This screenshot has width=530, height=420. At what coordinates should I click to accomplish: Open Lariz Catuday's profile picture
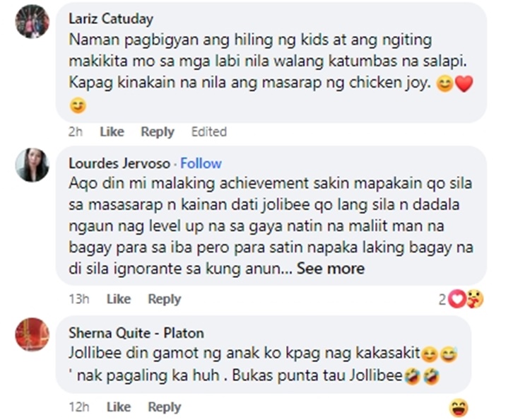[x=33, y=21]
